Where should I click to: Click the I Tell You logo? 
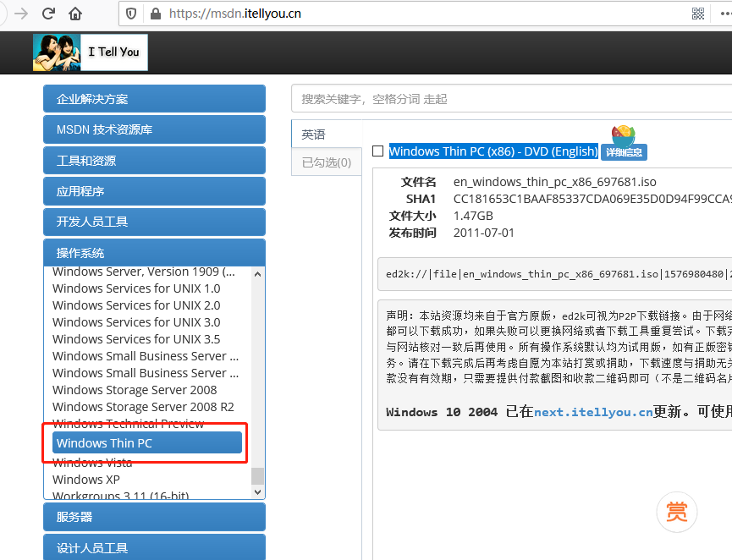click(91, 52)
